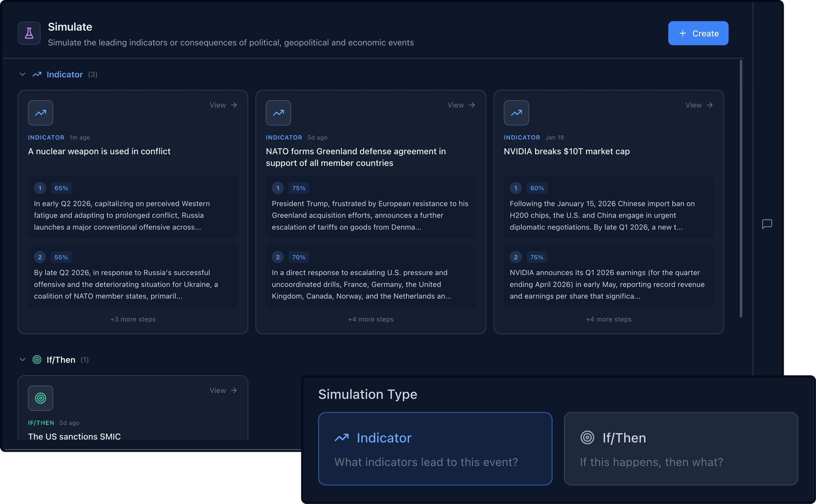The height and width of the screenshot is (504, 816).
Task: Select Indicator simulation type option
Action: [x=435, y=448]
